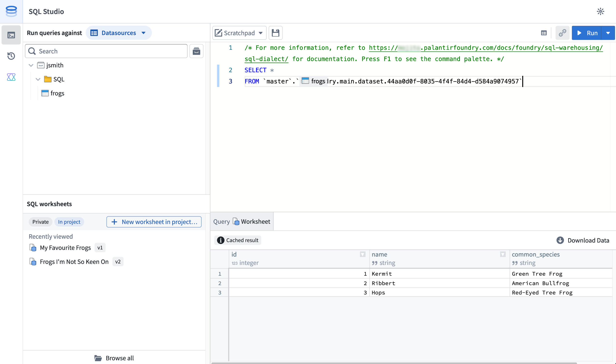The image size is (616, 364).
Task: Open the My Favourite Frogs worksheet
Action: [65, 248]
